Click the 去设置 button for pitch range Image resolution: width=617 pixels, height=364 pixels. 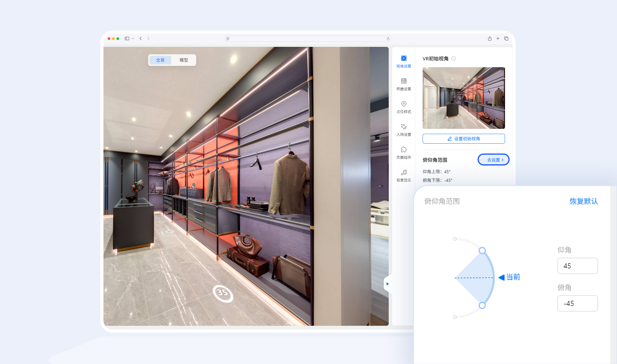click(494, 160)
